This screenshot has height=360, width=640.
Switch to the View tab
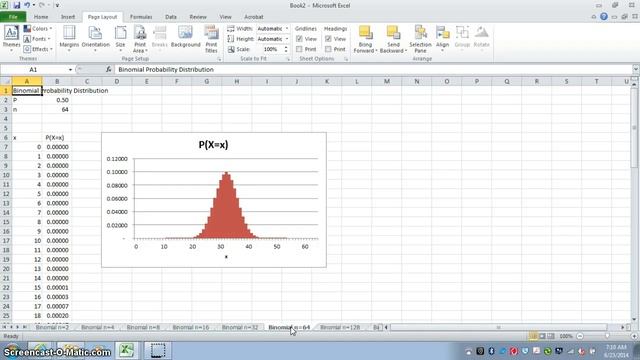(225, 17)
